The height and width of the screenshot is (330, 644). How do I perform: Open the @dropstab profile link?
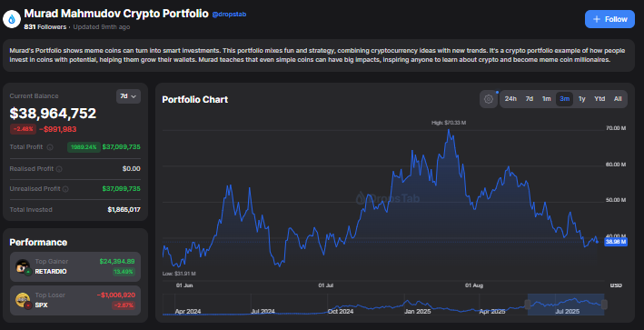click(x=229, y=15)
